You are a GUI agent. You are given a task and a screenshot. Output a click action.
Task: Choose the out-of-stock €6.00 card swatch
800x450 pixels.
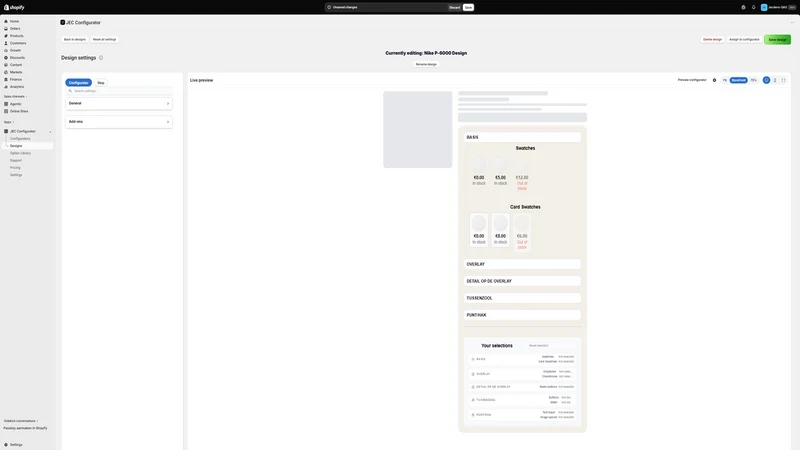tap(522, 232)
